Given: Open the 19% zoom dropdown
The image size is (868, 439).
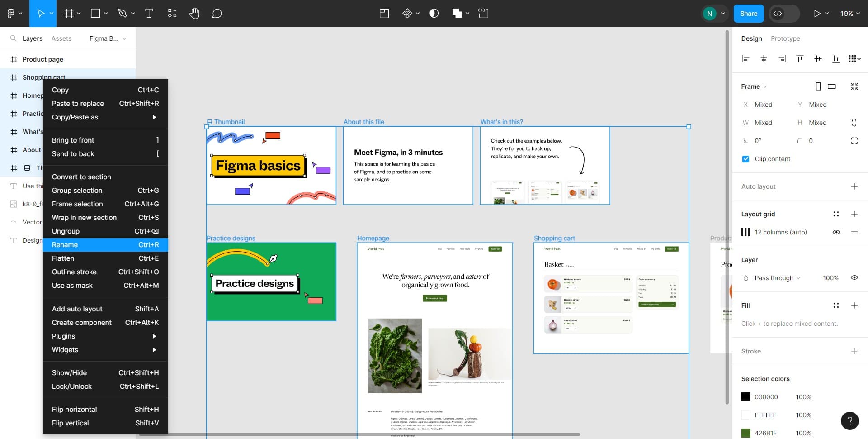Looking at the screenshot, I should (x=849, y=14).
